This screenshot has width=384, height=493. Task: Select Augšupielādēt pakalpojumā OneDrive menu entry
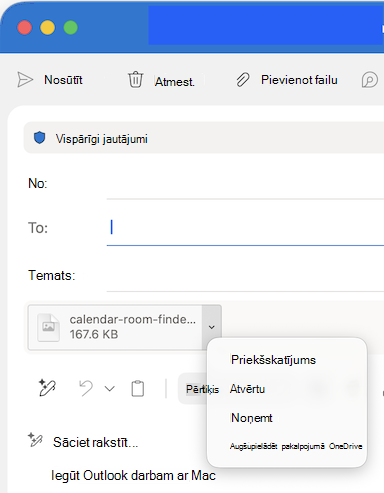tap(296, 446)
